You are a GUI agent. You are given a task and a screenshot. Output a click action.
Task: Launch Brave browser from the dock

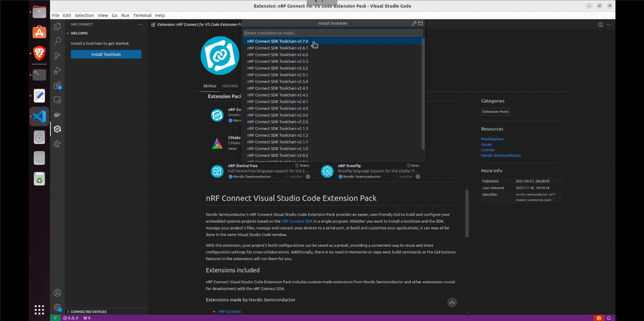coord(39,53)
